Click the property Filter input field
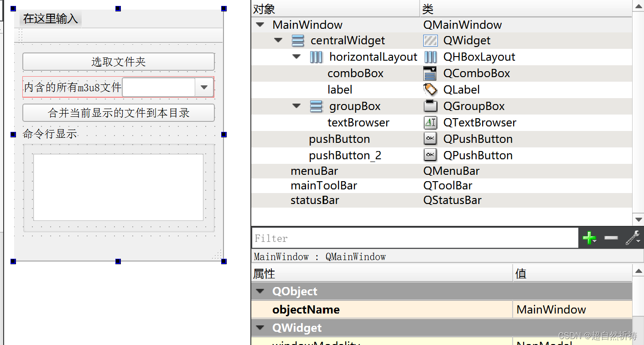The width and height of the screenshot is (644, 345). pyautogui.click(x=415, y=238)
